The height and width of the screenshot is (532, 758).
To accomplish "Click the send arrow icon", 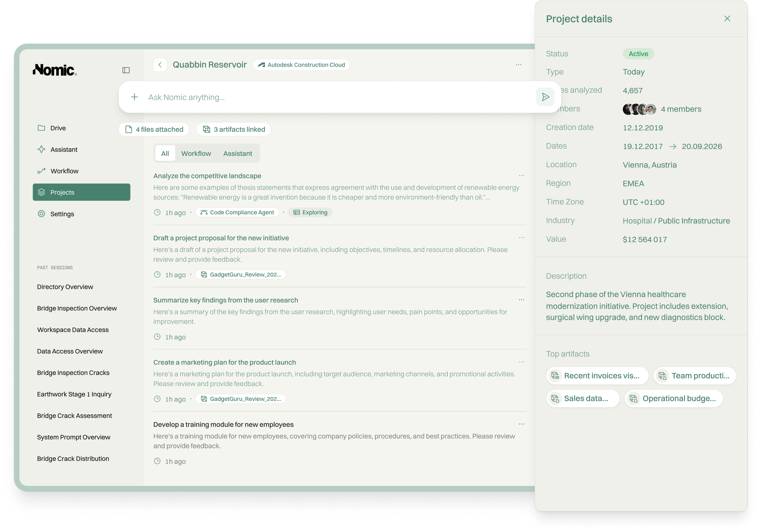I will (545, 97).
